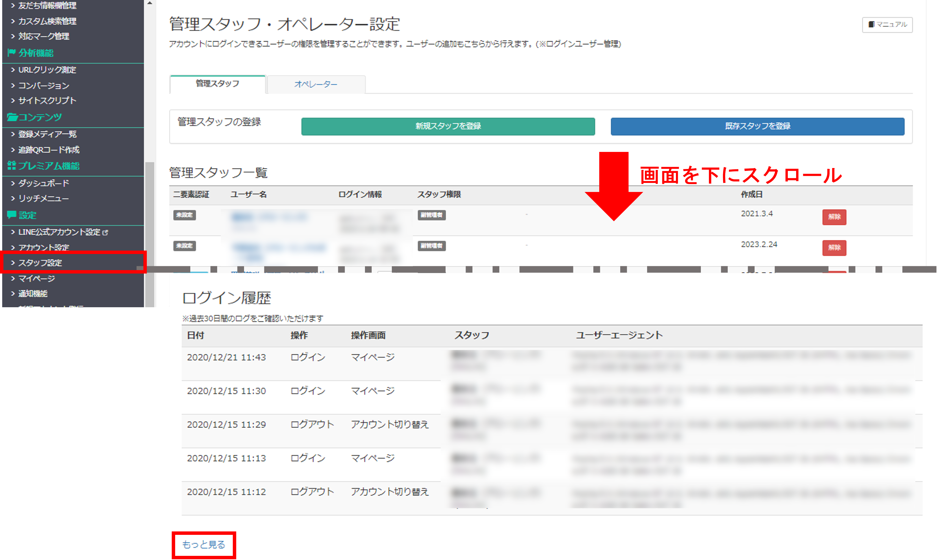940x560 pixels.
Task: Open 追跡QRコード作成 in the sidebar
Action: (x=49, y=150)
